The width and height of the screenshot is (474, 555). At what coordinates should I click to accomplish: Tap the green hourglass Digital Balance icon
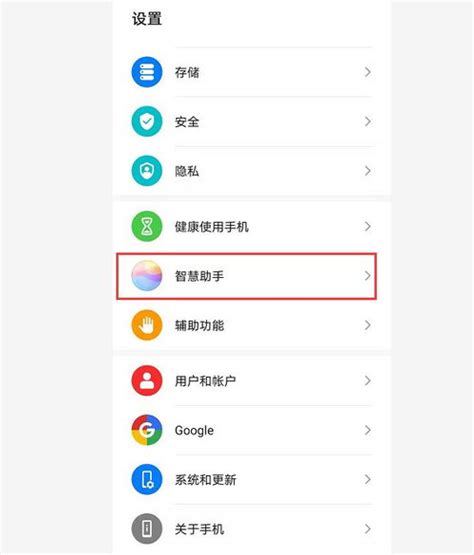(x=147, y=227)
